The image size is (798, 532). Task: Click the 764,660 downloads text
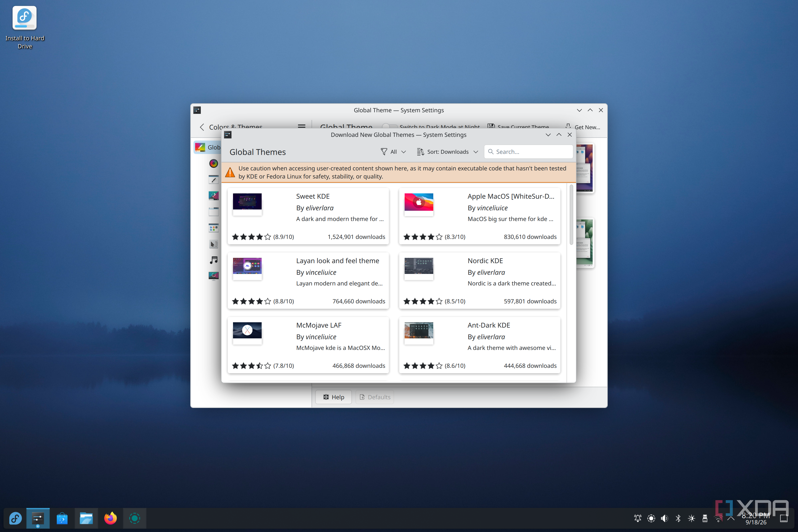click(x=359, y=301)
